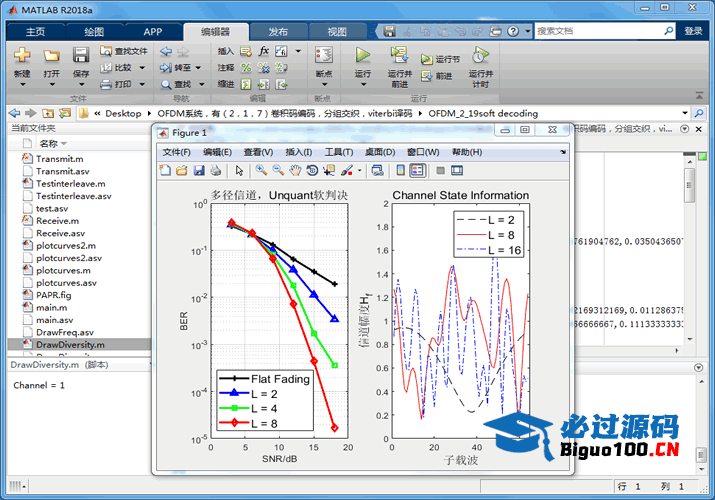
Task: Toggle Show Plot Tools and Dock Figure button
Action: tap(457, 170)
